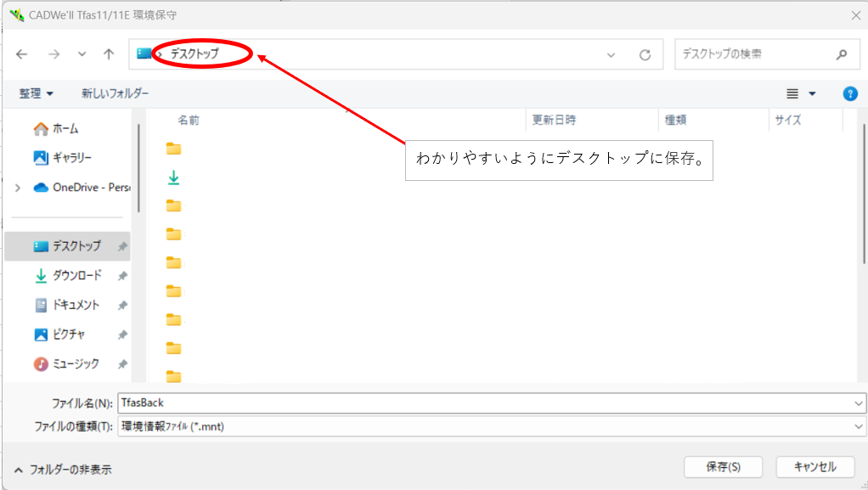868x490 pixels.
Task: Expand the OneDrive tree node
Action: pyautogui.click(x=18, y=188)
